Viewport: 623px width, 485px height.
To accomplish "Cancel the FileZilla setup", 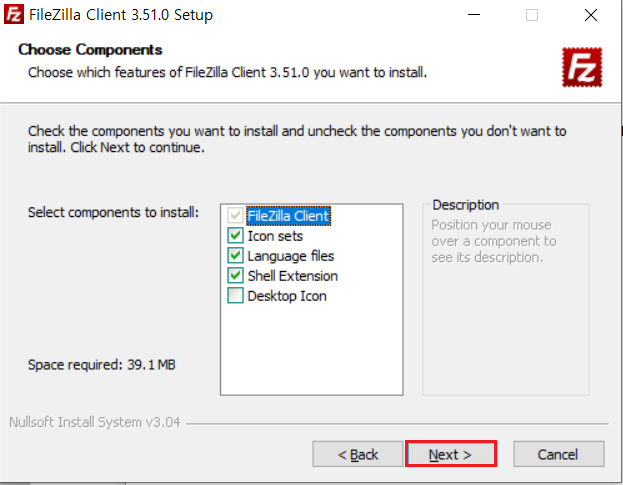I will pos(558,454).
